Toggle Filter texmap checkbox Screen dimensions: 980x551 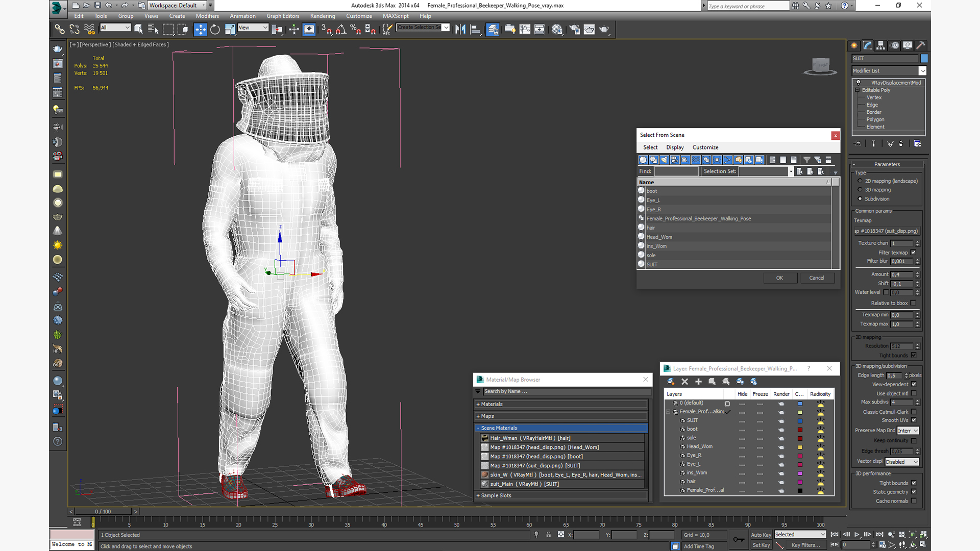(x=913, y=253)
